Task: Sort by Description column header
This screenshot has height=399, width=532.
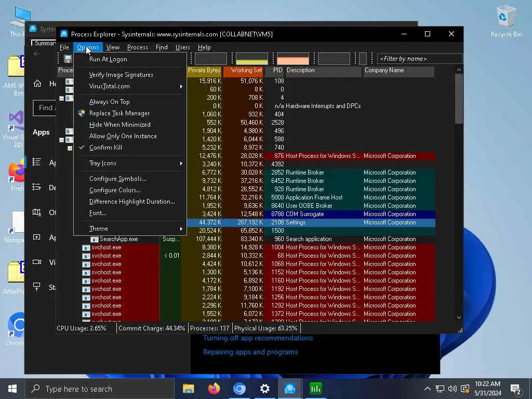Action: [324, 70]
